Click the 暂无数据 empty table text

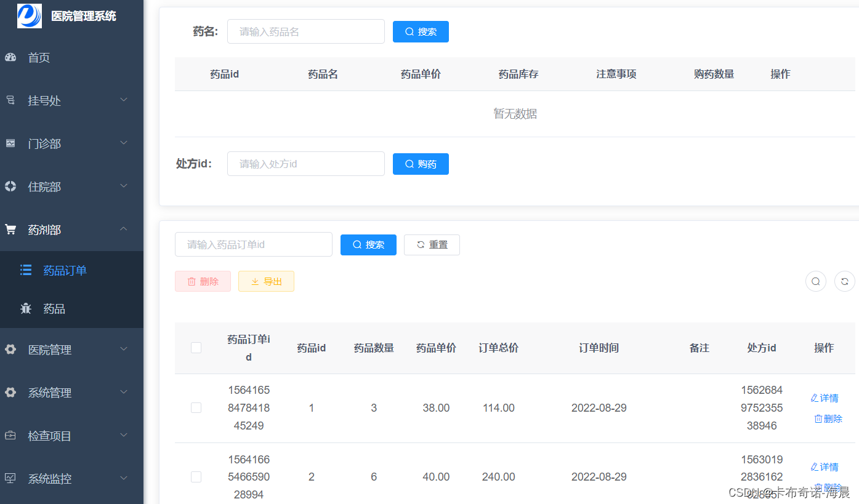point(515,114)
